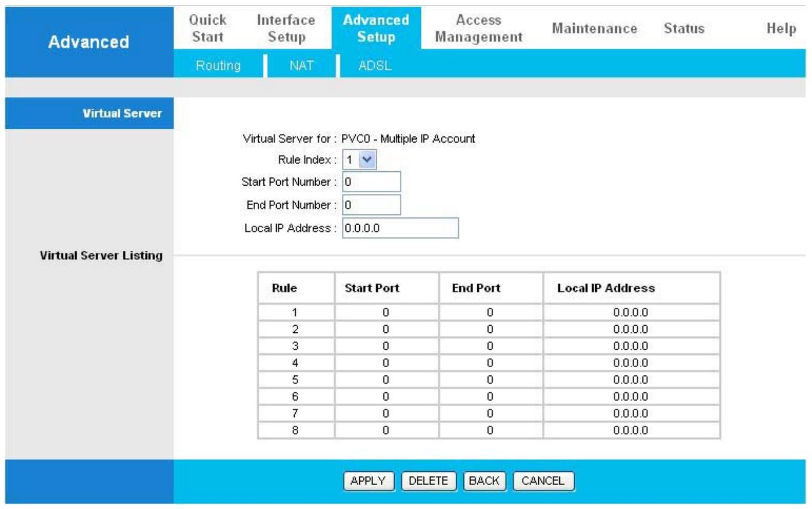Screen dimensions: 812x509
Task: Click the CANCEL button
Action: pos(543,481)
